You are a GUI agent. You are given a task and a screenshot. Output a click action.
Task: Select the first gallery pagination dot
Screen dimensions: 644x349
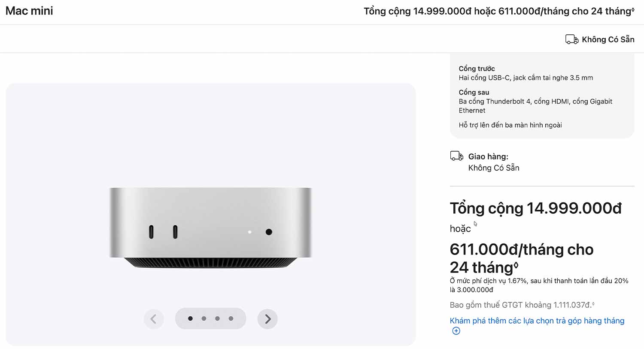point(190,318)
